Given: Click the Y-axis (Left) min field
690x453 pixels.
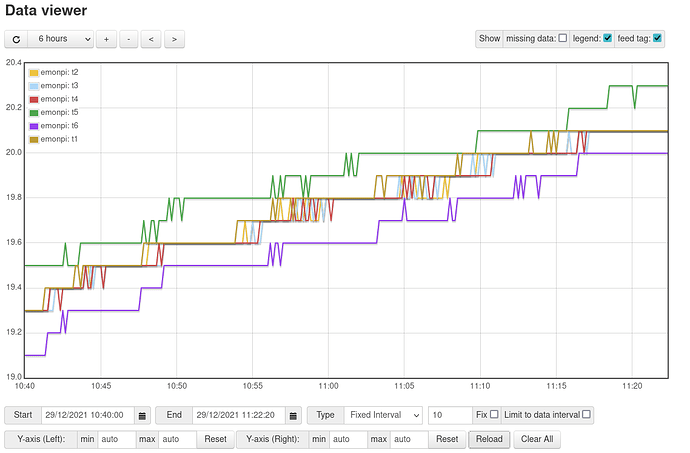Looking at the screenshot, I should (116, 439).
